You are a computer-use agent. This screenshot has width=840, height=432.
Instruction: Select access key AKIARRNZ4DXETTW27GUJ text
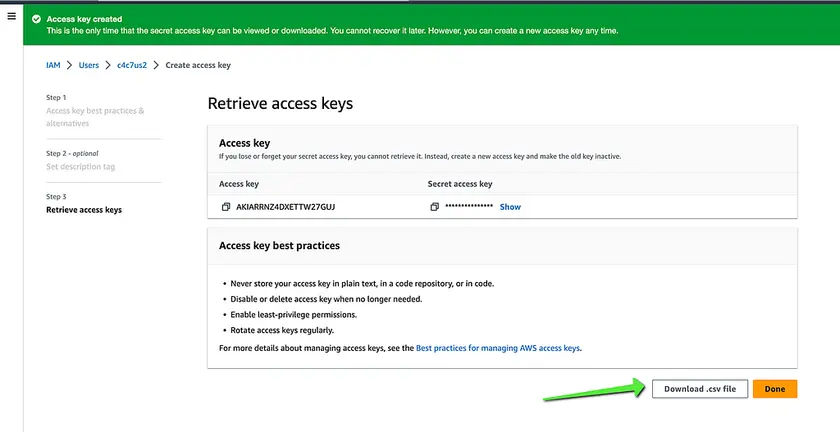(x=286, y=207)
